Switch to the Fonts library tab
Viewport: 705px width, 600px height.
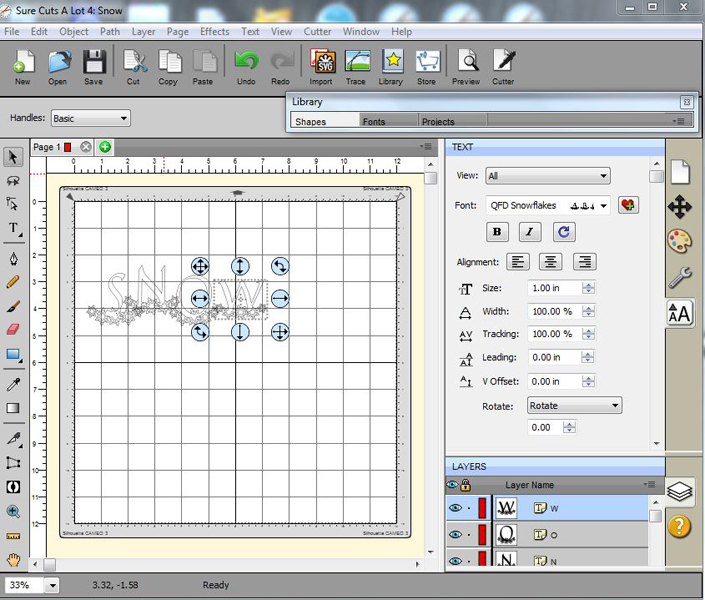(x=374, y=122)
